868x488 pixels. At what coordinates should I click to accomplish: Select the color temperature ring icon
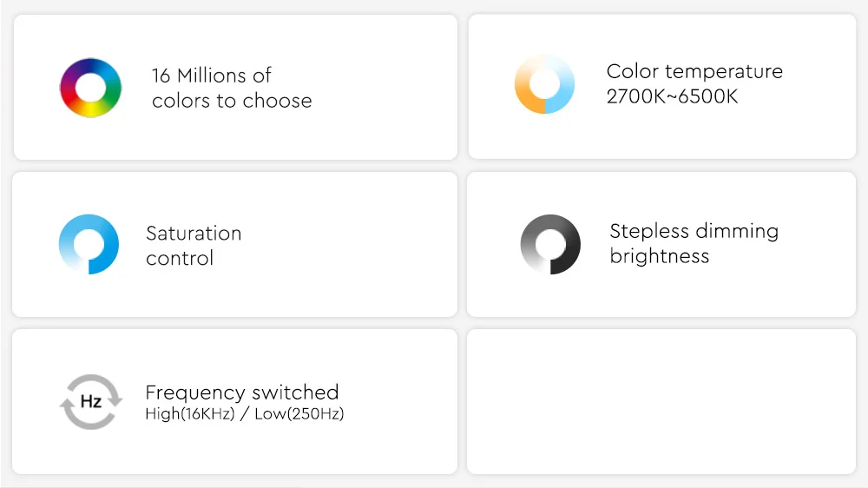[x=544, y=84]
